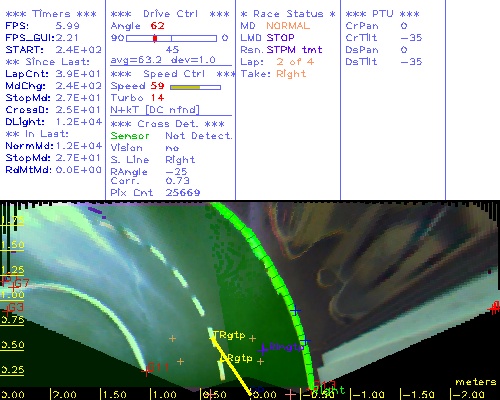Screen dimensions: 500x400
Task: Click the Vision no indicator
Action: [172, 148]
